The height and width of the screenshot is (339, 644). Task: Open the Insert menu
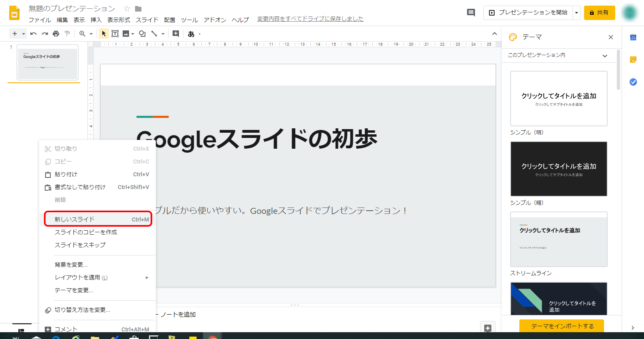click(x=96, y=20)
